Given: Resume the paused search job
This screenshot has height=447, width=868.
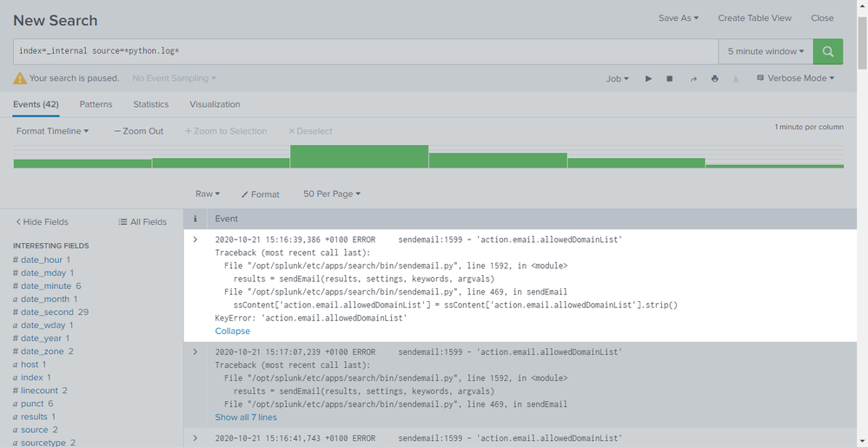Looking at the screenshot, I should pos(648,79).
